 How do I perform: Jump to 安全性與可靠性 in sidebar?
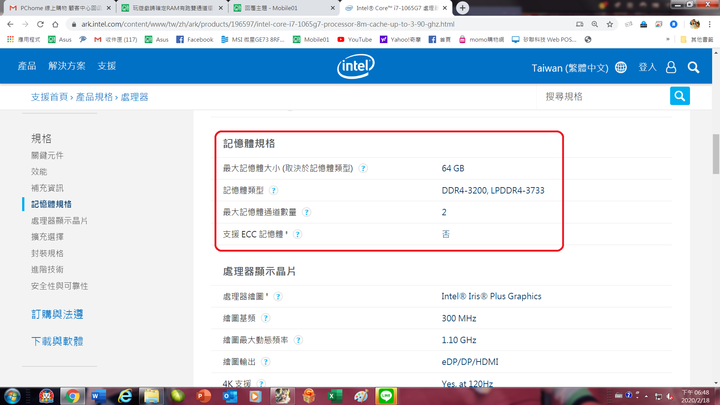point(59,286)
